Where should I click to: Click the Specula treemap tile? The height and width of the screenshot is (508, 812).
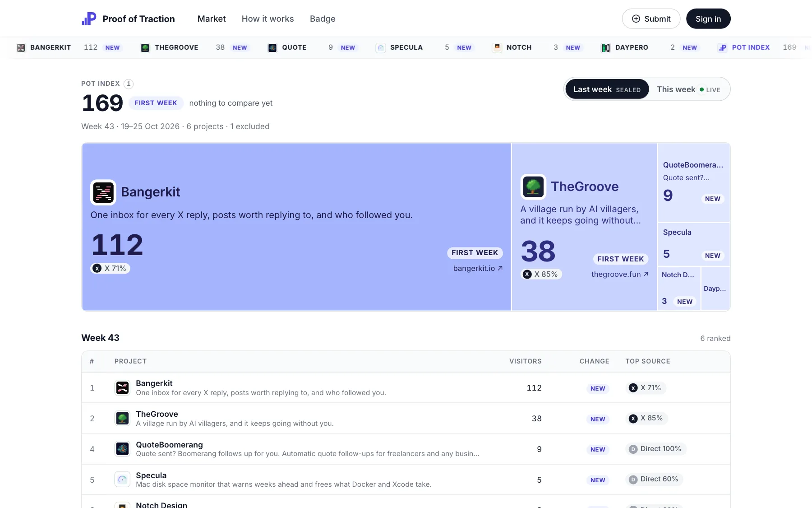pos(694,244)
